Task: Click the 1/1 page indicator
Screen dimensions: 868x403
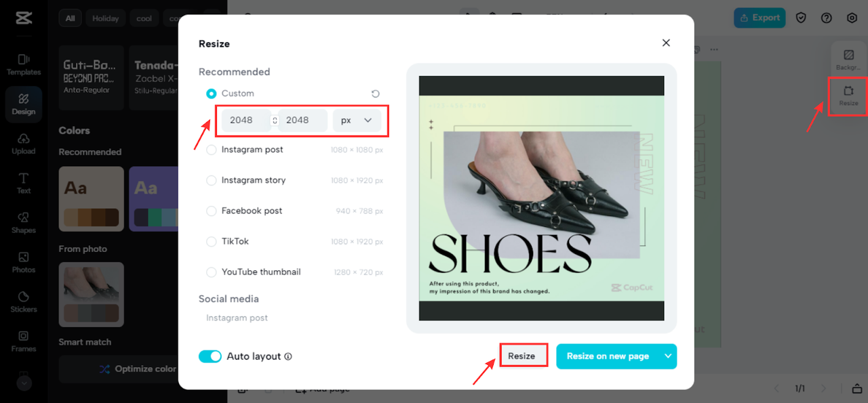Action: point(800,389)
